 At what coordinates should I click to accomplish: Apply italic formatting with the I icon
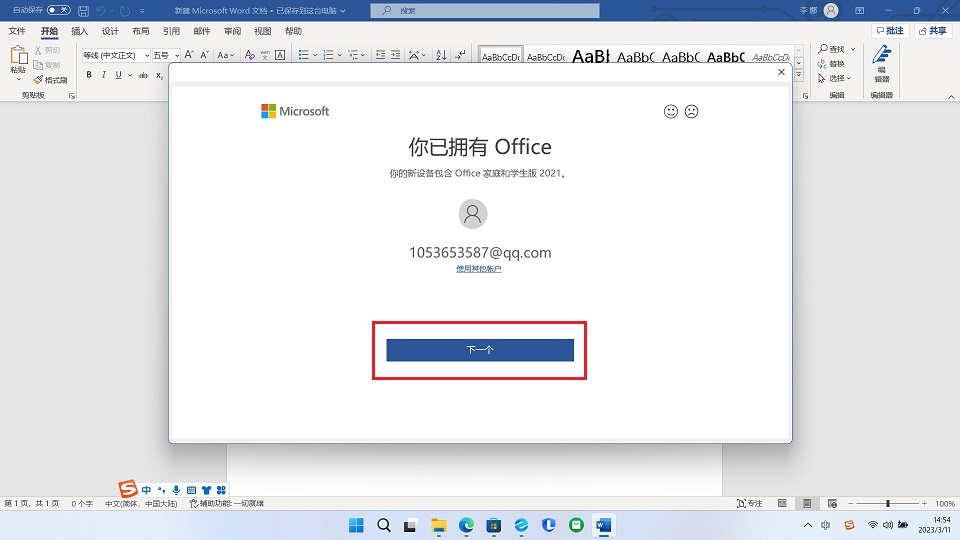[103, 75]
